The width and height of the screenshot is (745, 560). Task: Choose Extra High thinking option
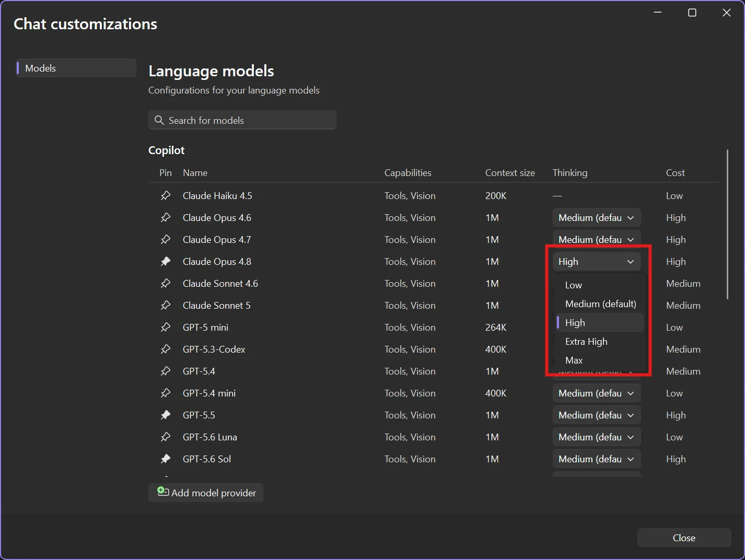pyautogui.click(x=600, y=342)
